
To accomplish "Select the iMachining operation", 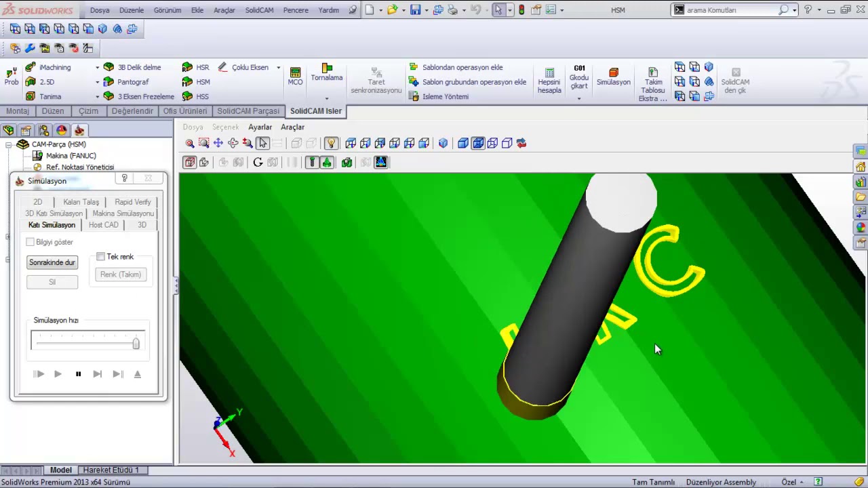I will pos(48,67).
